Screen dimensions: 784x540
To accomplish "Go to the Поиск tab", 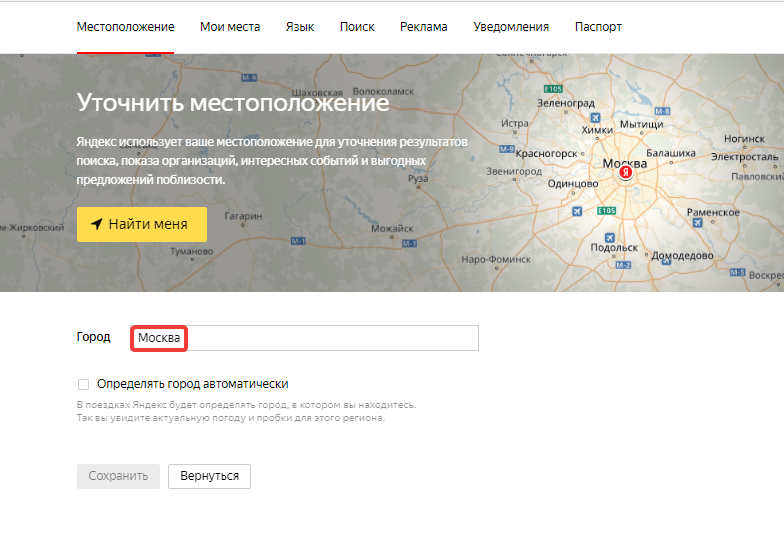I will coord(357,27).
